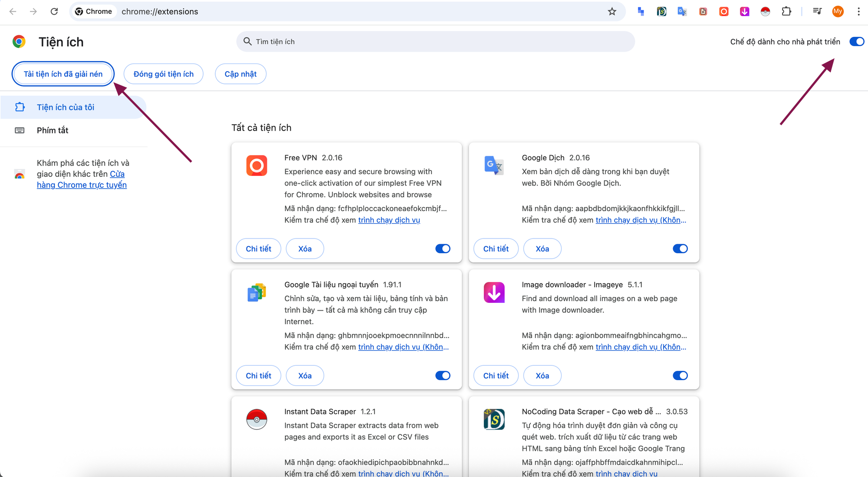
Task: Click the browser forward arrow
Action: pos(33,12)
